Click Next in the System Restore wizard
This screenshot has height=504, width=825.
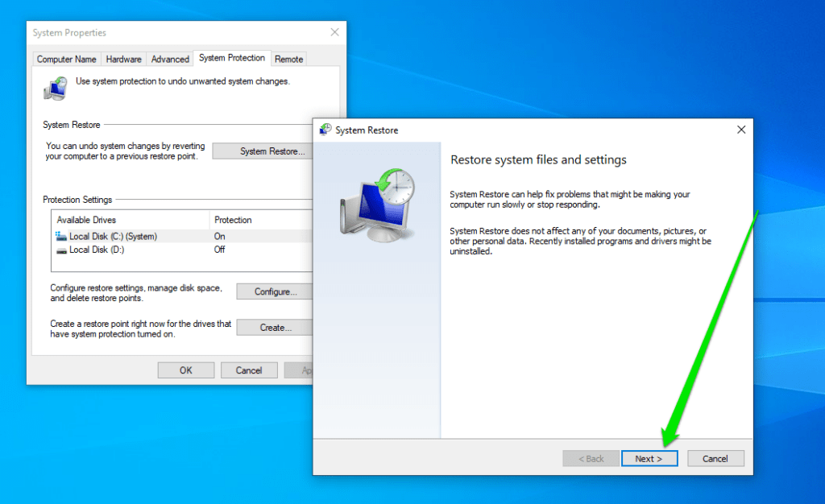pos(649,457)
